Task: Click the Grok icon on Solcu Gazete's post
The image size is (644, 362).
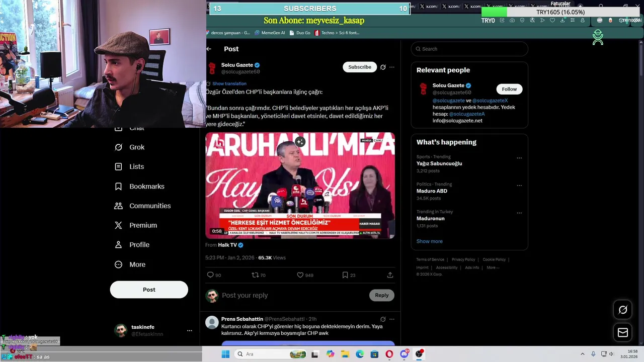Action: coord(383,67)
